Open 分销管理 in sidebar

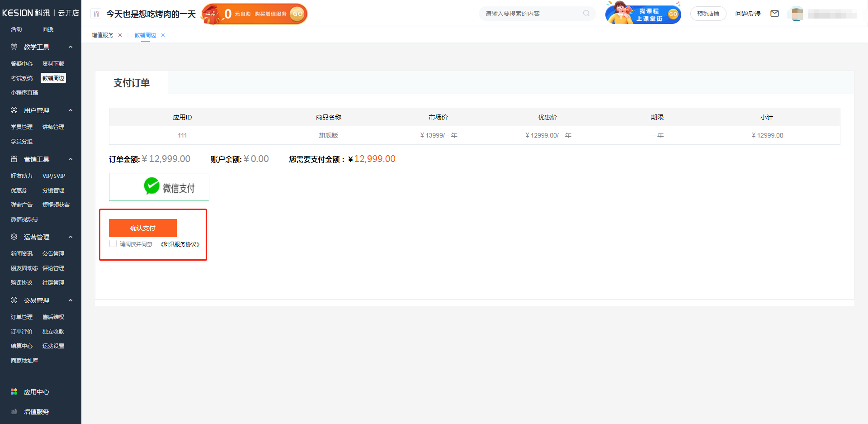tap(53, 191)
